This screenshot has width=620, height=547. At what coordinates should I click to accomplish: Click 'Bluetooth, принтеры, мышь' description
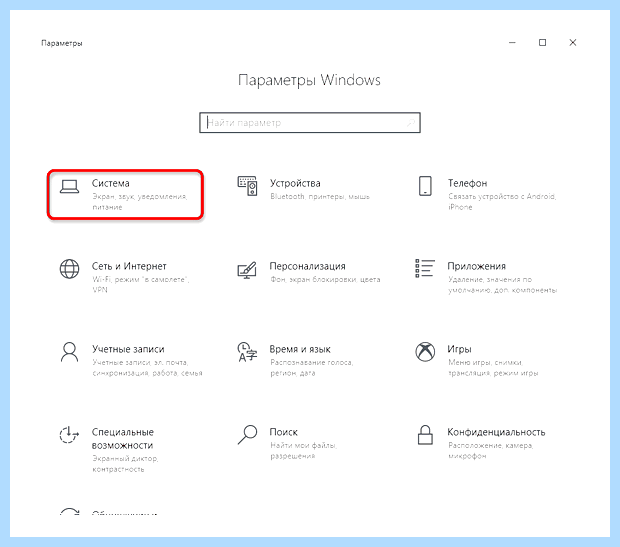pyautogui.click(x=319, y=197)
